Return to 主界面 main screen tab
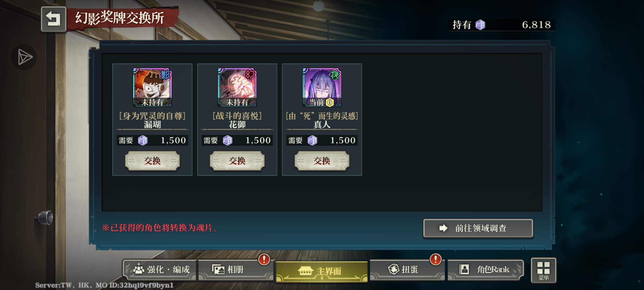Image resolution: width=644 pixels, height=290 pixels. [x=322, y=271]
